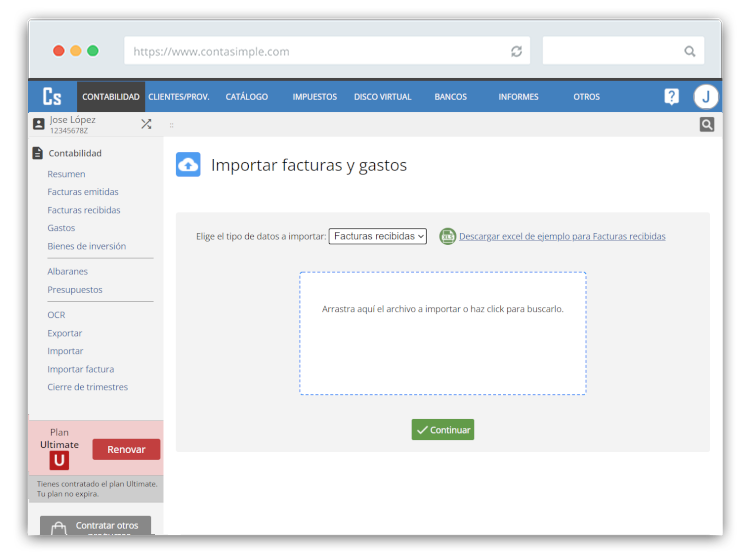Click the green Continuar button
750x552 pixels.
click(x=443, y=430)
